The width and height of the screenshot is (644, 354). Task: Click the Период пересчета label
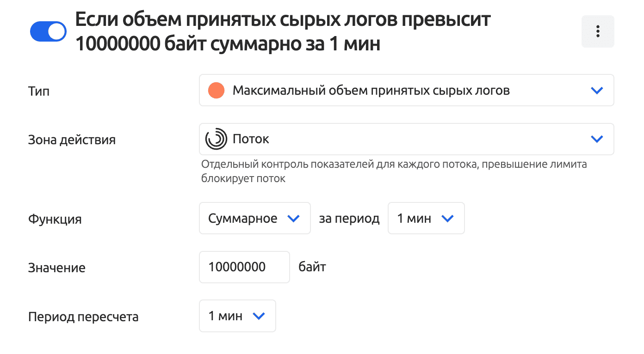click(83, 317)
